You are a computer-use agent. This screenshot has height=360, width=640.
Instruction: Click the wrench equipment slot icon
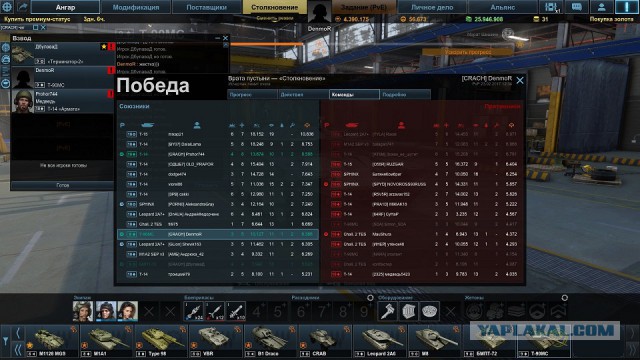point(387,311)
